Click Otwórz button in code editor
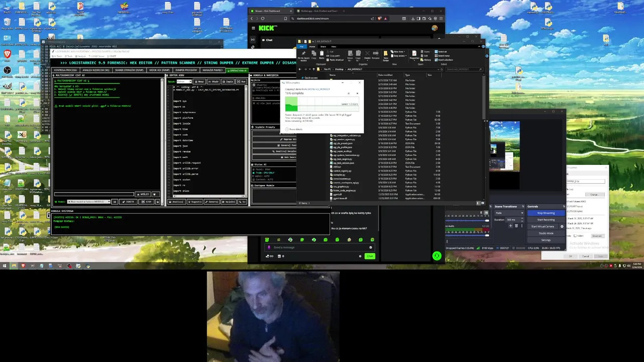 214,81
